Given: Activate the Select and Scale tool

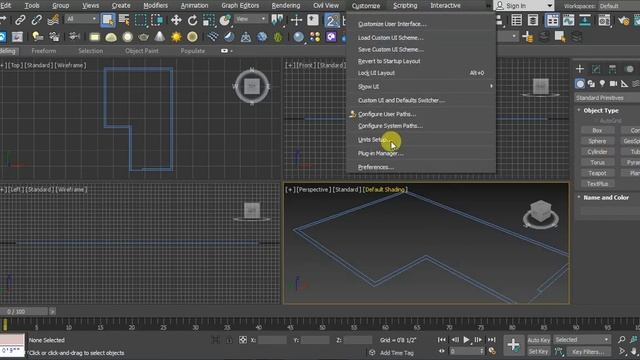Looking at the screenshot, I should coord(209,20).
